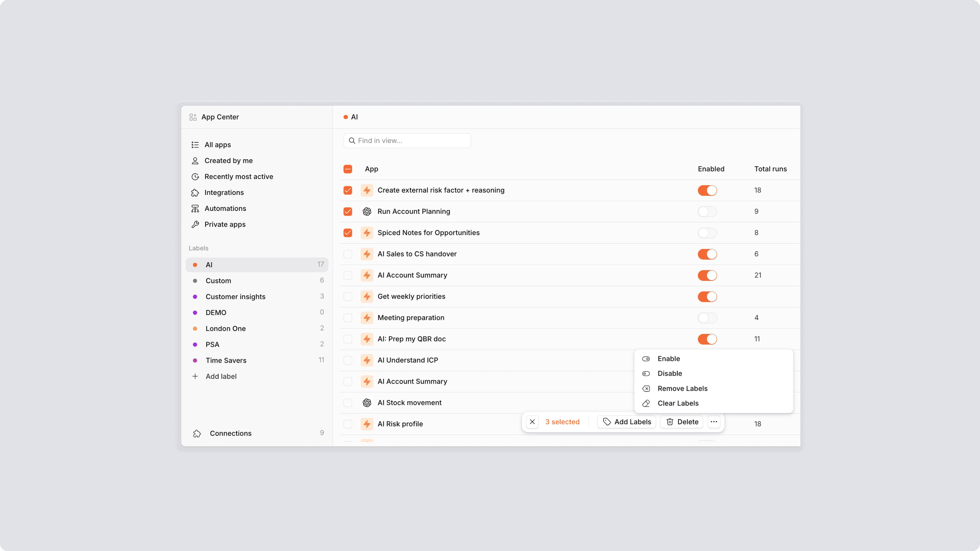This screenshot has height=551, width=980.
Task: Click the App Center grid icon
Action: tap(193, 117)
